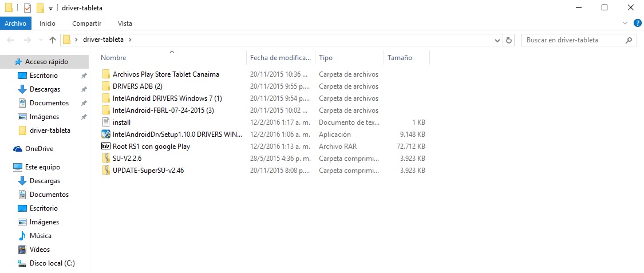Open the Customize Quick Access Toolbar dropdown
644x273 pixels.
coord(50,9)
